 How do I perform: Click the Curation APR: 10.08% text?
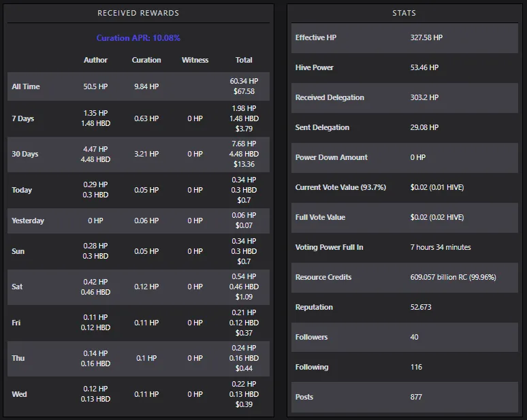point(138,38)
